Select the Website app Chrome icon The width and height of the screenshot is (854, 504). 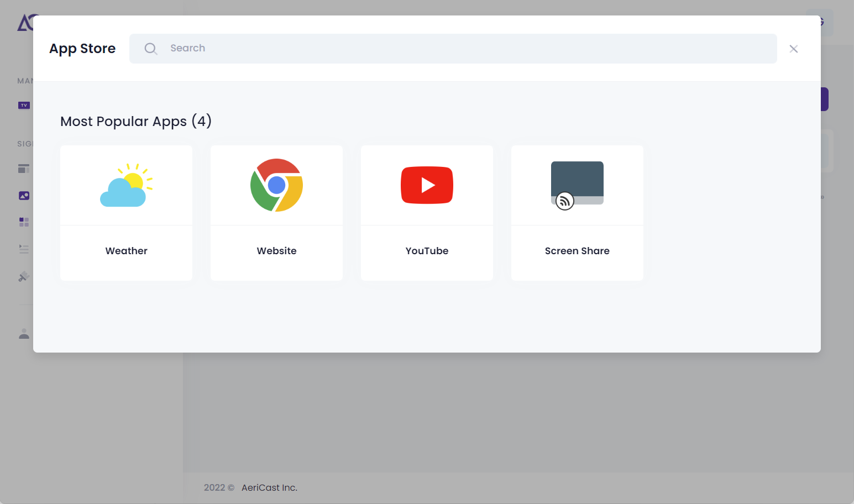click(277, 185)
